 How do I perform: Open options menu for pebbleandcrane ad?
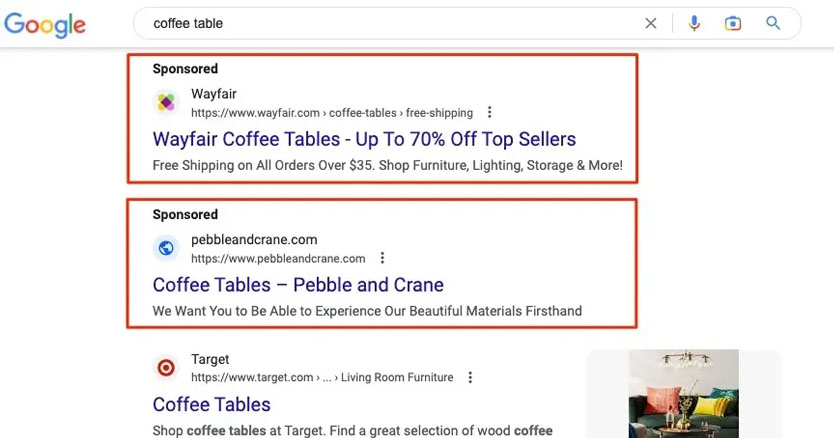[x=382, y=258]
